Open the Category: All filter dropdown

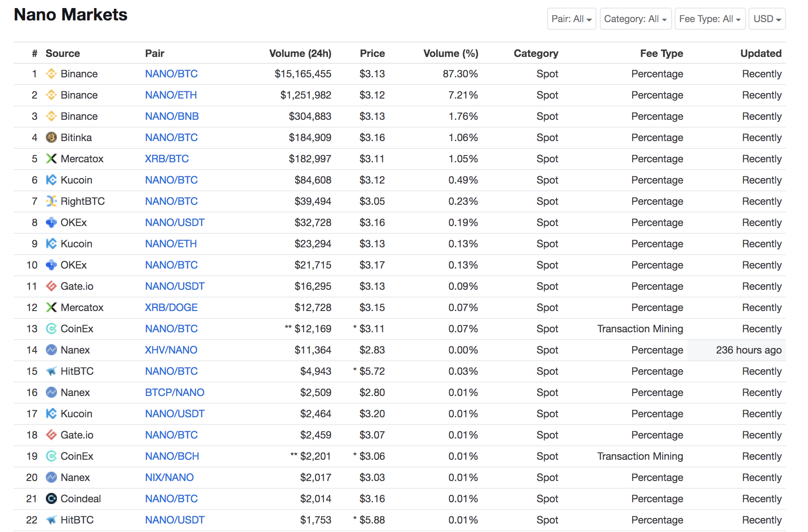[x=636, y=19]
